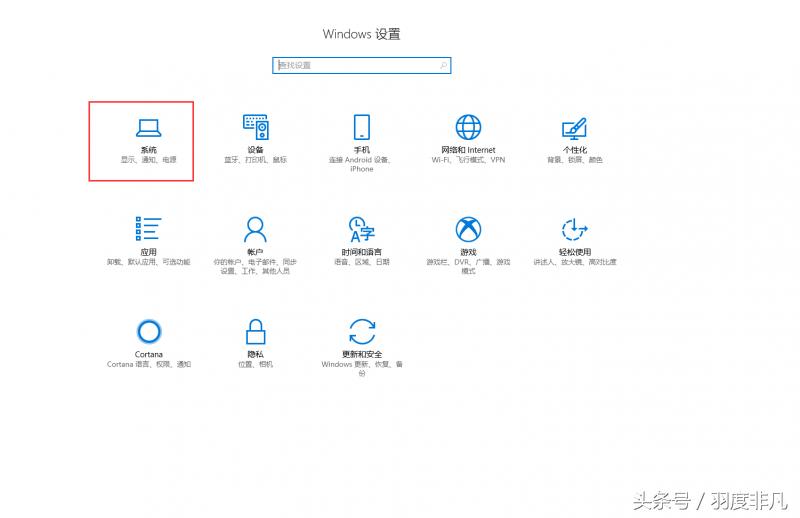Click the 个性化 label text
800x518 pixels.
point(574,150)
